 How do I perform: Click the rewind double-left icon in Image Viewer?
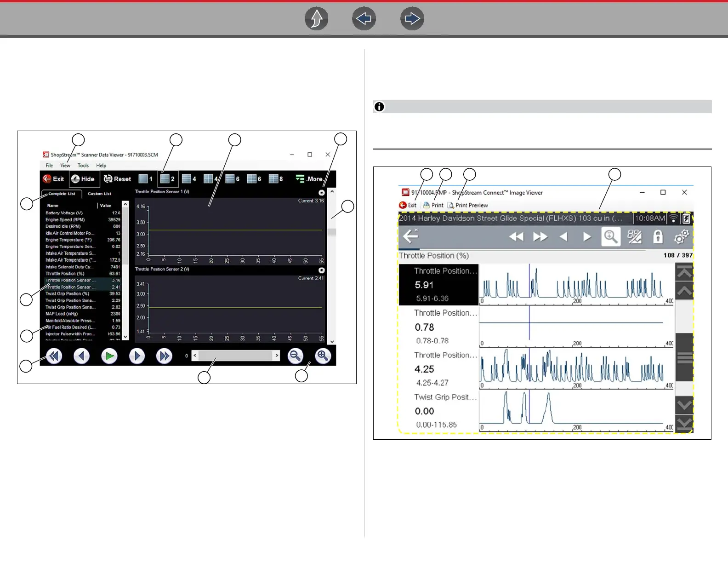point(516,237)
